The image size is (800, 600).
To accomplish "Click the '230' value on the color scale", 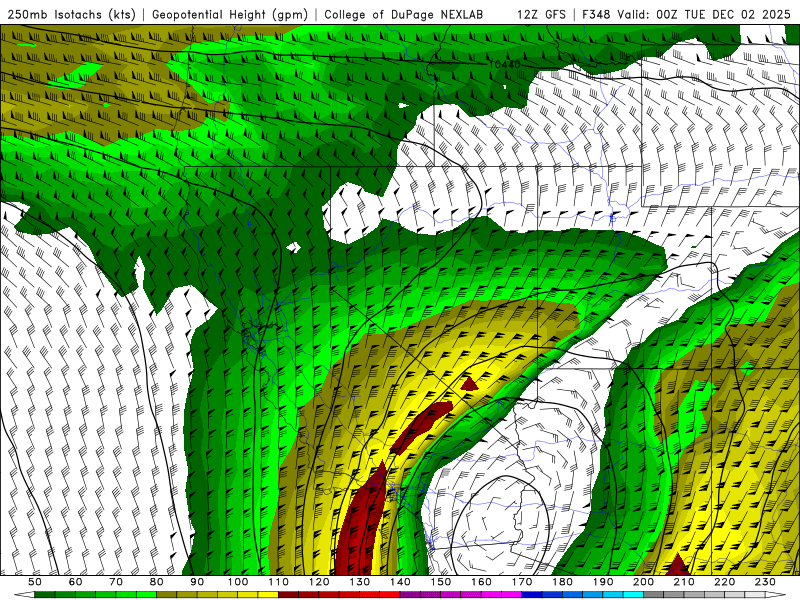I will click(765, 582).
